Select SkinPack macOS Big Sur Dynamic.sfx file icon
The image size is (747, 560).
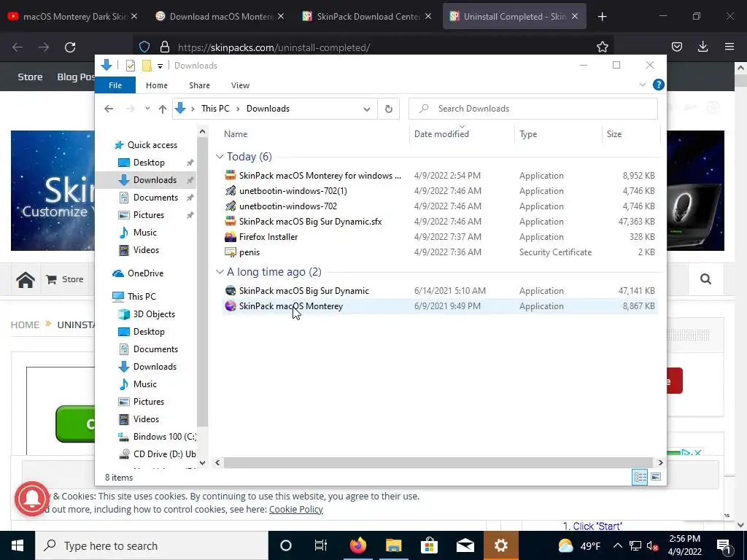point(231,222)
